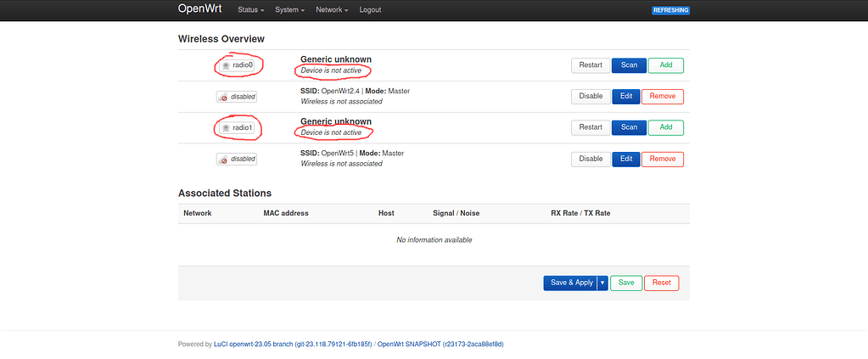Open the Status dropdown menu
Image resolution: width=868 pixels, height=359 pixels.
pyautogui.click(x=250, y=9)
